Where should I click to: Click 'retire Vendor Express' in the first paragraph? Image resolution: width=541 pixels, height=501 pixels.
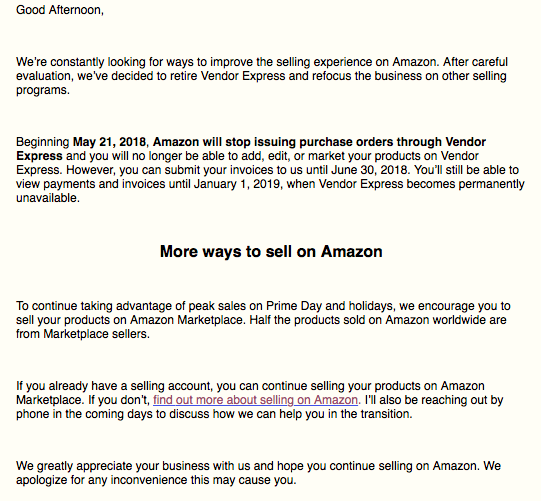tap(228, 76)
